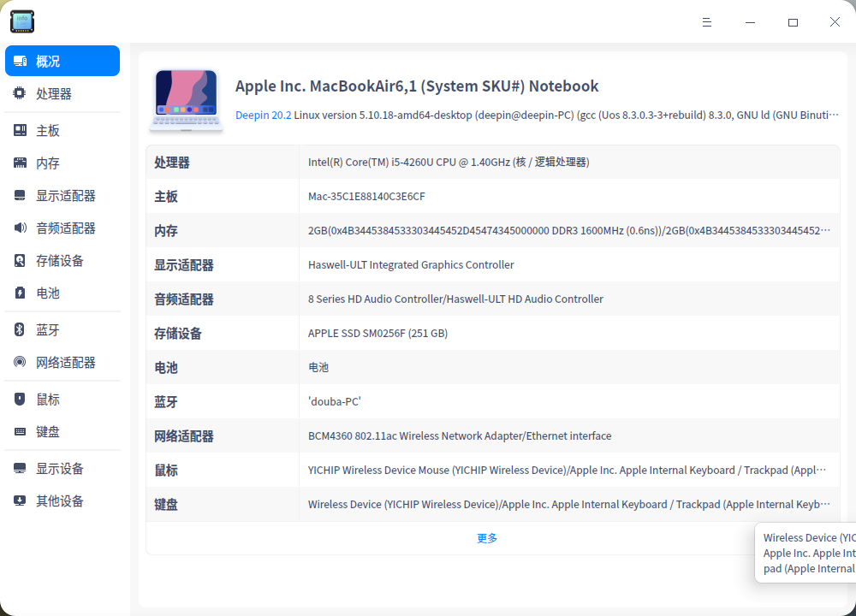Open 电池 section in sidebar
The width and height of the screenshot is (856, 616).
tap(62, 293)
